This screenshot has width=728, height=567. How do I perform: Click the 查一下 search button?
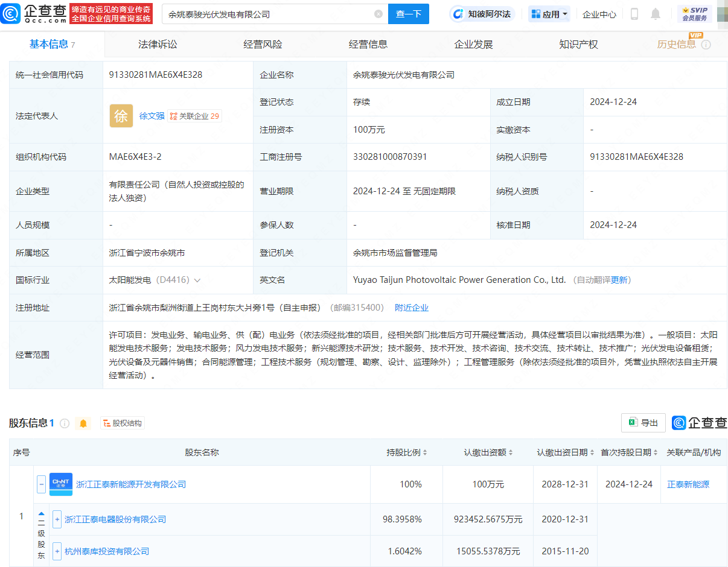(x=409, y=13)
